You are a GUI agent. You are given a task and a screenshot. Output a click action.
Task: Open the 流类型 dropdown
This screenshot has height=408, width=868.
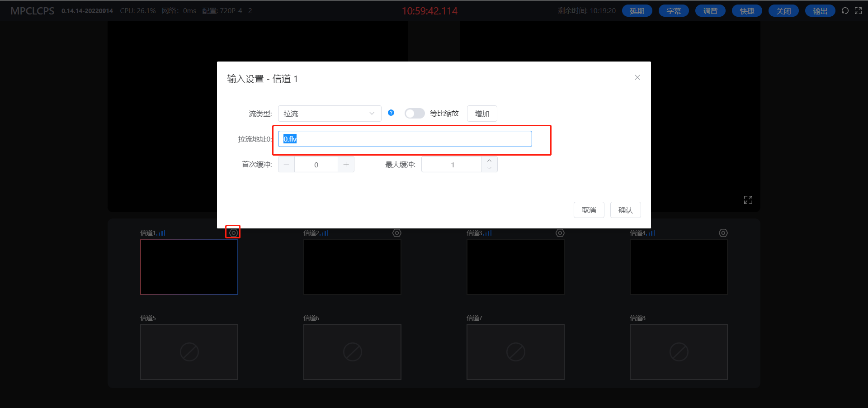coord(329,114)
